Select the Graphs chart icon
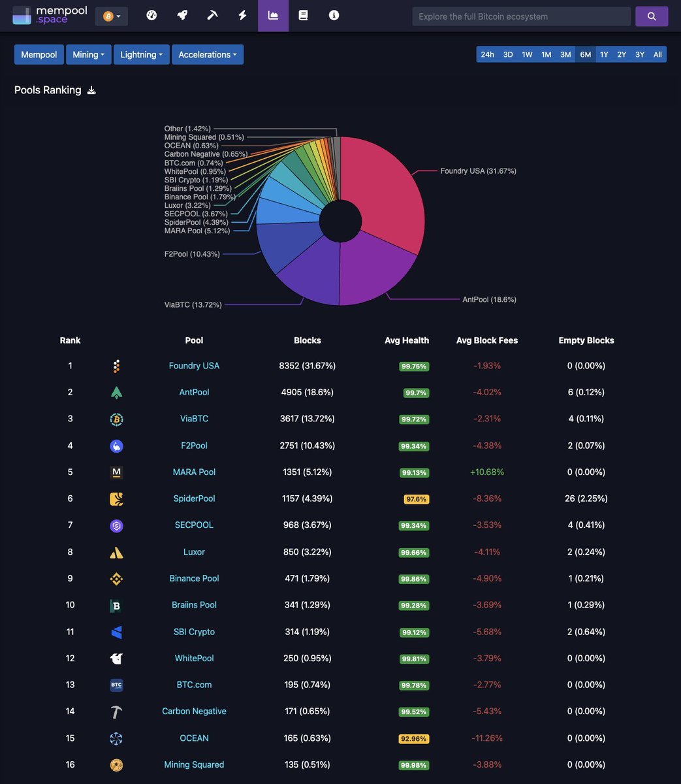This screenshot has width=681, height=784. 272,15
